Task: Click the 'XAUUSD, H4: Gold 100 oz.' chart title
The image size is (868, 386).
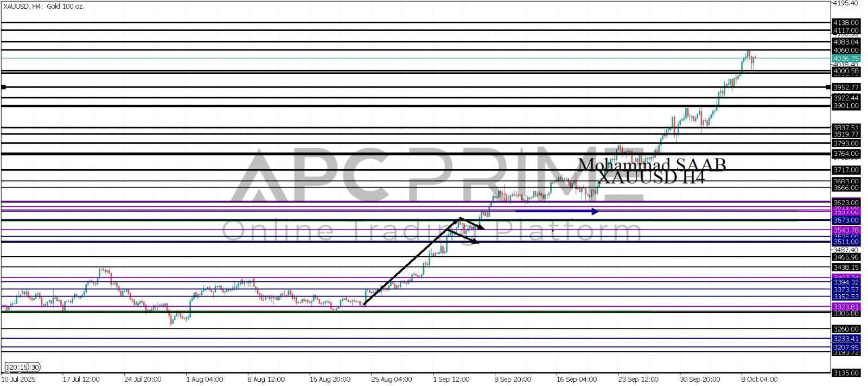Action: click(x=43, y=7)
